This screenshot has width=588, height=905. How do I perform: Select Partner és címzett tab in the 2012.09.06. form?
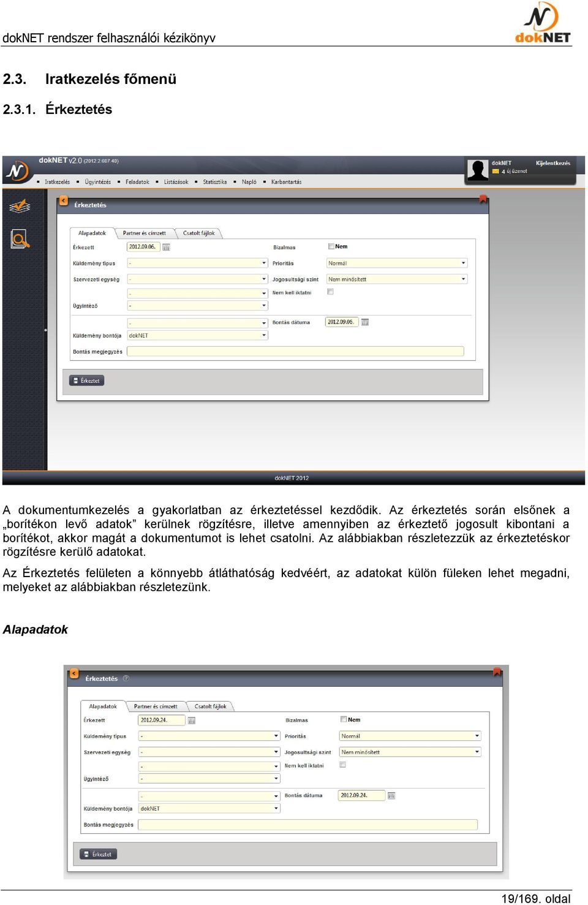click(144, 233)
